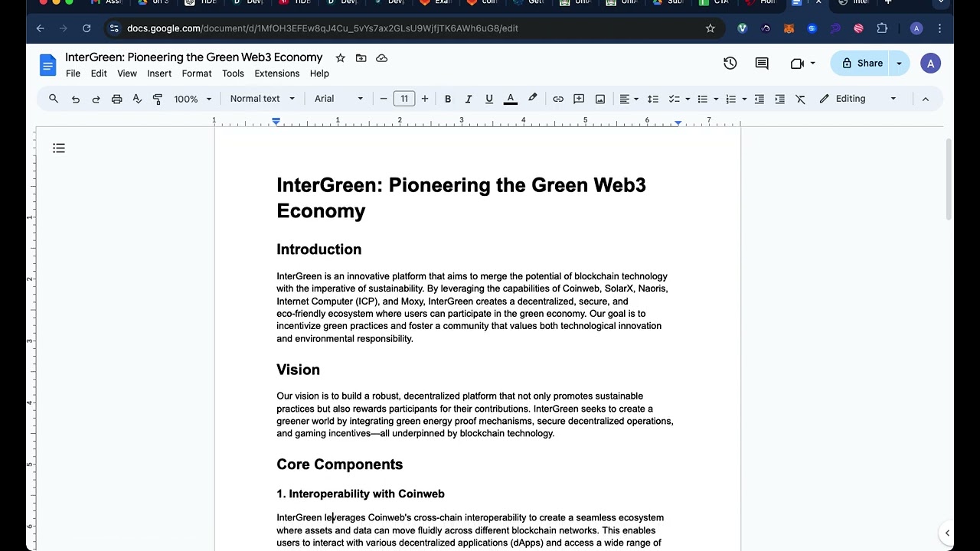Check the cloud save status icon
980x551 pixels.
tap(381, 58)
